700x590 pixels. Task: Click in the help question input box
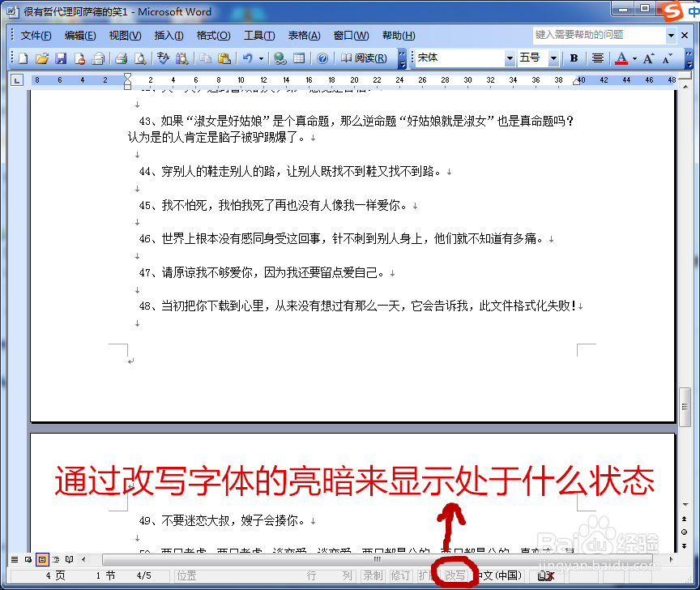(x=600, y=36)
